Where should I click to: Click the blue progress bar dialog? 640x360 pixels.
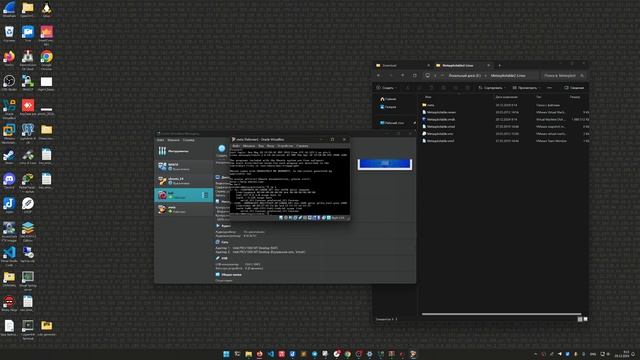point(384,164)
